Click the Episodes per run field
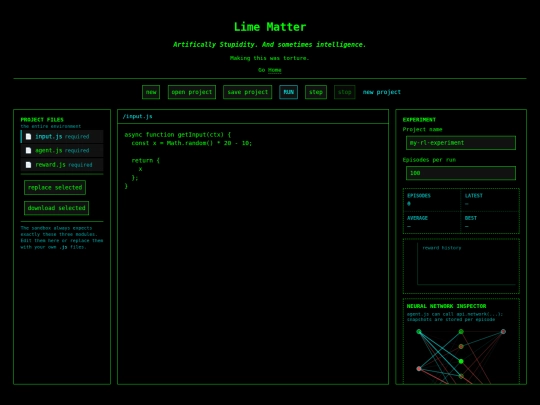The width and height of the screenshot is (540, 405). point(461,173)
